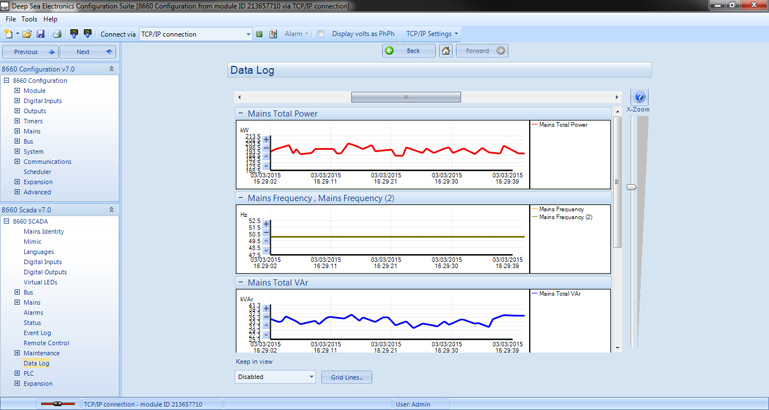Select Data Log in the SCADA tree

tap(36, 363)
